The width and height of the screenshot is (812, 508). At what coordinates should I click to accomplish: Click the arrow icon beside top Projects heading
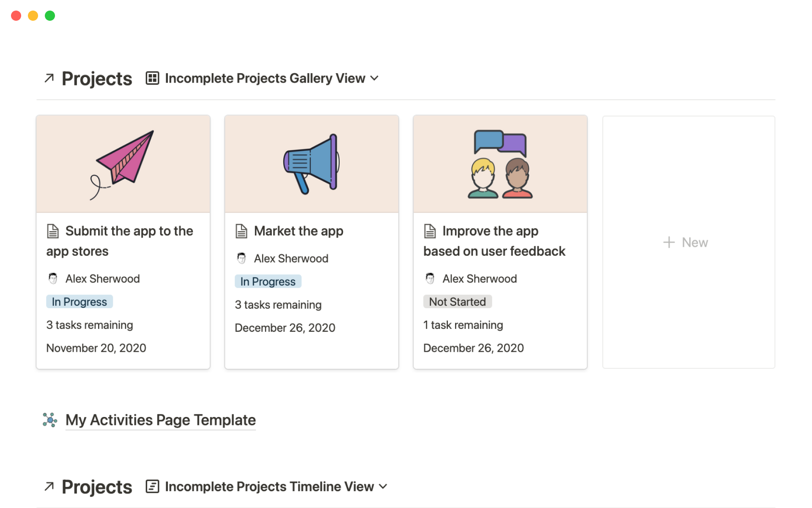[x=49, y=78]
